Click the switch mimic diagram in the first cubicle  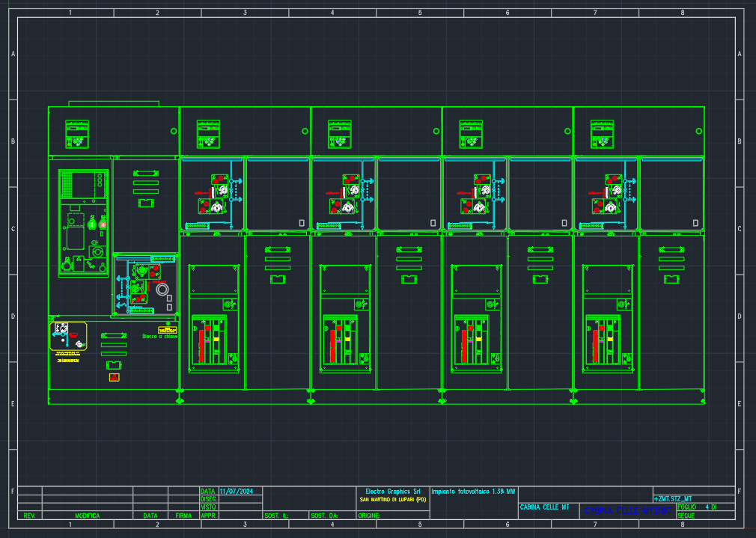point(219,195)
